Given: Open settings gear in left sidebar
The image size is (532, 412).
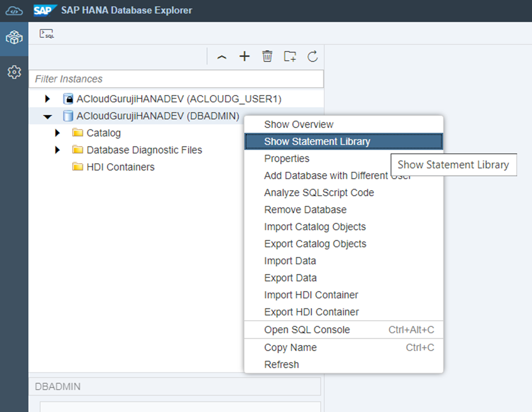Looking at the screenshot, I should click(14, 72).
